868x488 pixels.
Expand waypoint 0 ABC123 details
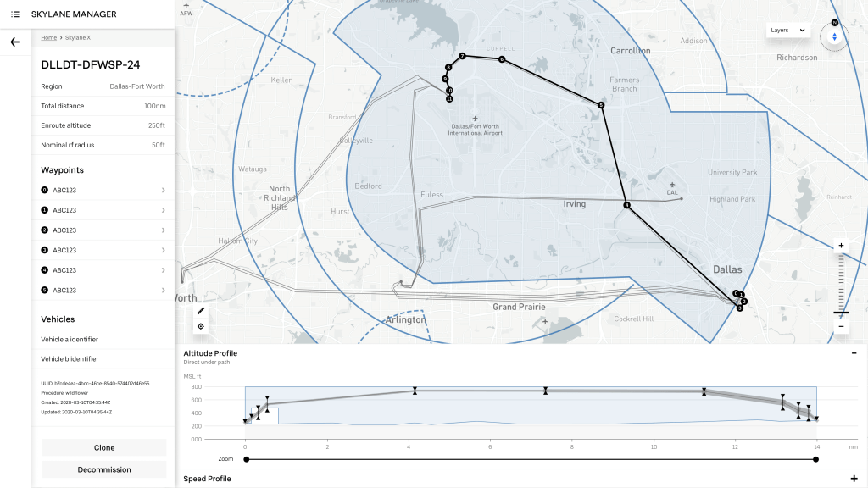(103, 190)
